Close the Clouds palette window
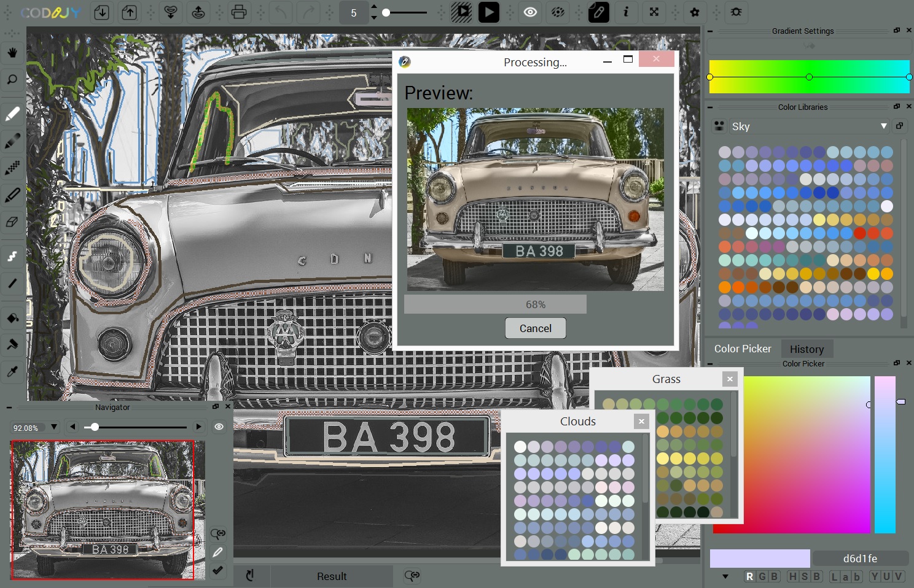The image size is (914, 588). point(641,421)
